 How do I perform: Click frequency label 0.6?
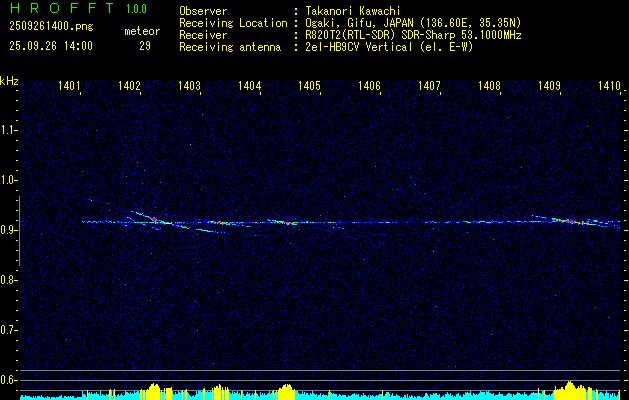[x=7, y=380]
